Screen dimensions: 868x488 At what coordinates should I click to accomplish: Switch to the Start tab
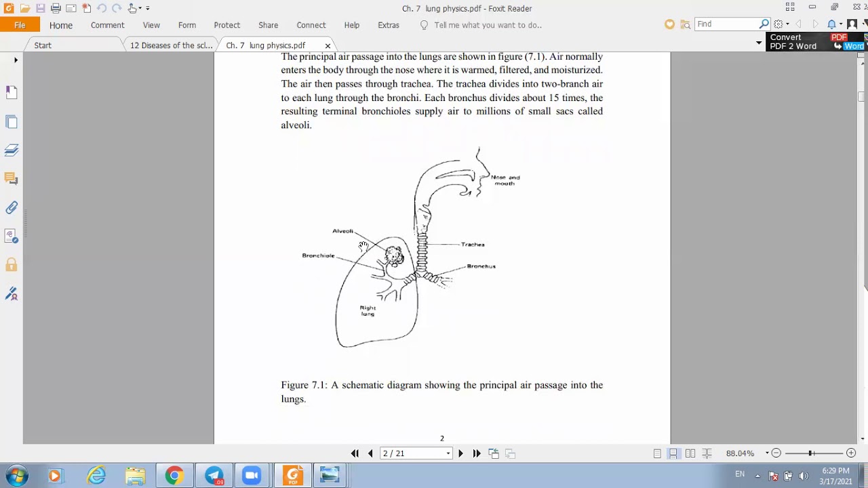[43, 45]
